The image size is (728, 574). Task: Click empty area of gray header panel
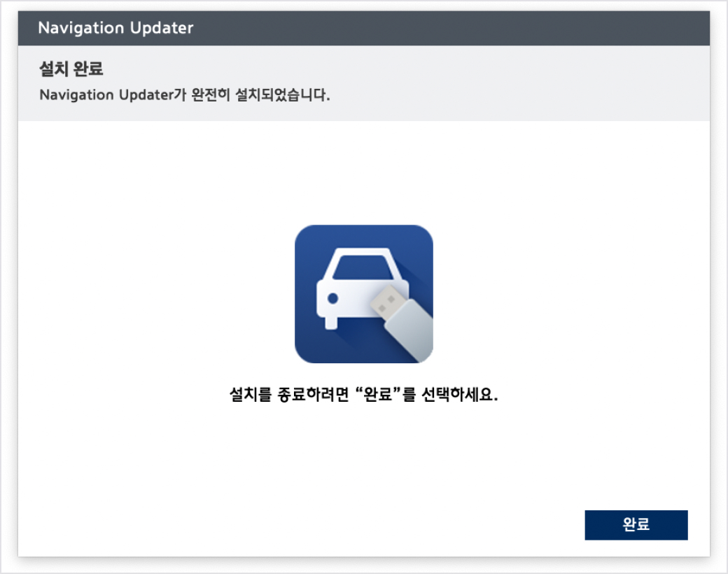525,83
